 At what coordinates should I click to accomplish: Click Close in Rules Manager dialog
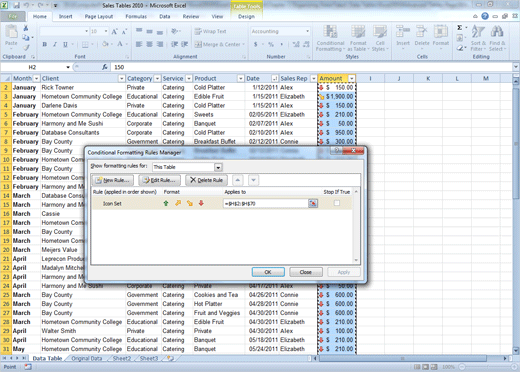coord(305,272)
